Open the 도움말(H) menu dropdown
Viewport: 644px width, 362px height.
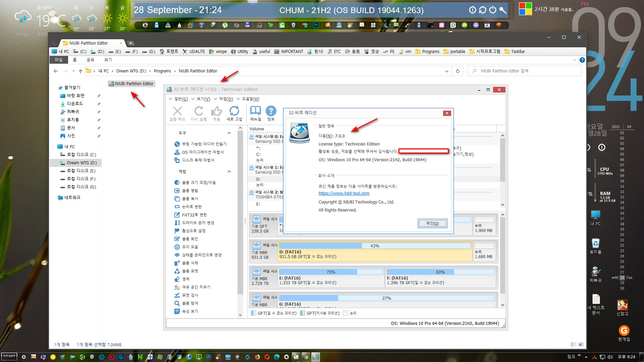pos(248,99)
